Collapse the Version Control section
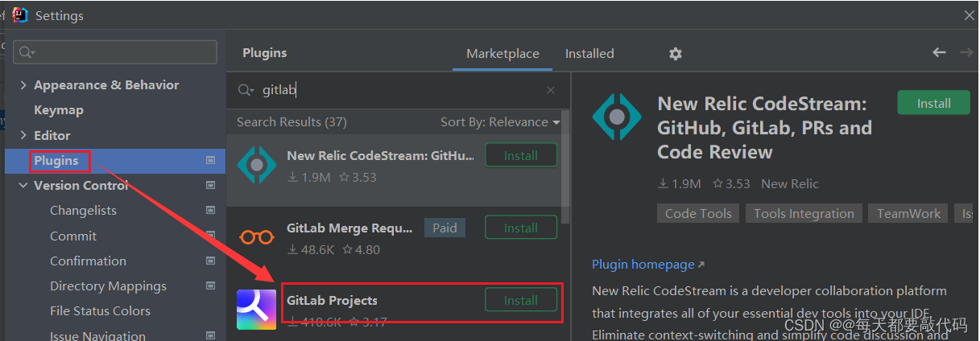980x341 pixels. tap(23, 186)
